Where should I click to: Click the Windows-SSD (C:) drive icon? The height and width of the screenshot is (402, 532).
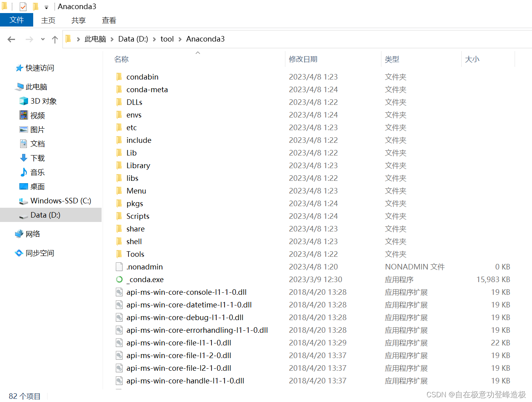click(x=24, y=201)
